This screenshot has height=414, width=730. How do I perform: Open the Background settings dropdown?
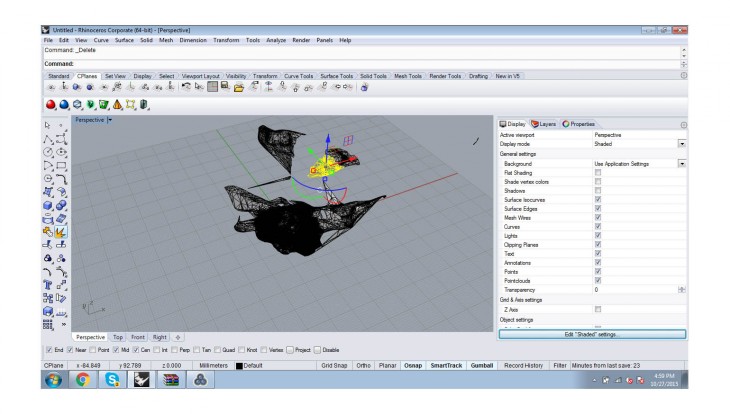click(682, 163)
